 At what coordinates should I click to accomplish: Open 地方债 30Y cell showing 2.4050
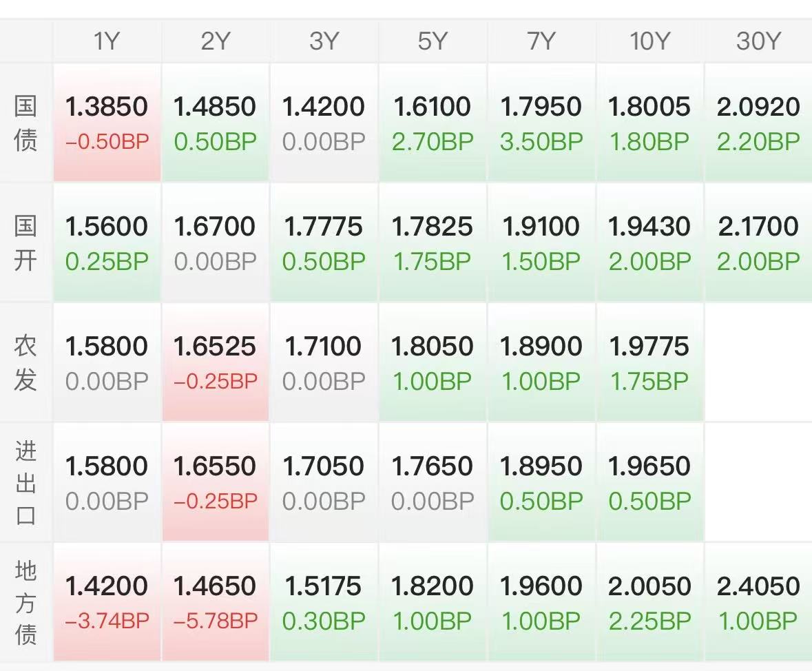pos(758,602)
